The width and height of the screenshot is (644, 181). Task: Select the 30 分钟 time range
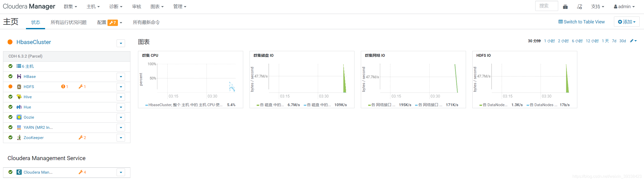534,41
